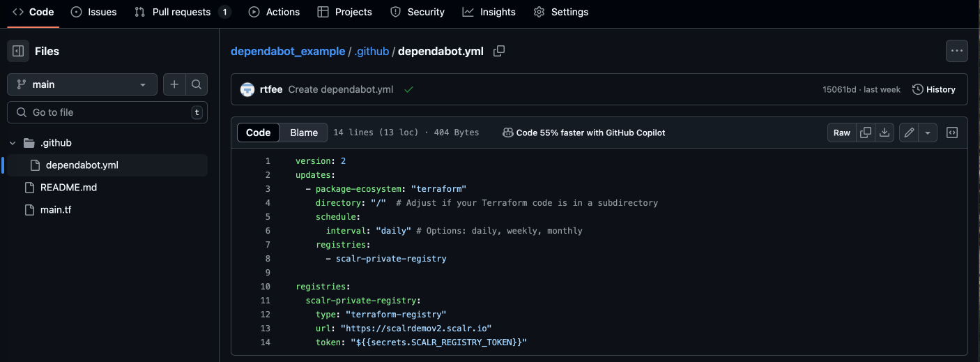
Task: Click the green commit status check icon
Action: click(x=408, y=89)
